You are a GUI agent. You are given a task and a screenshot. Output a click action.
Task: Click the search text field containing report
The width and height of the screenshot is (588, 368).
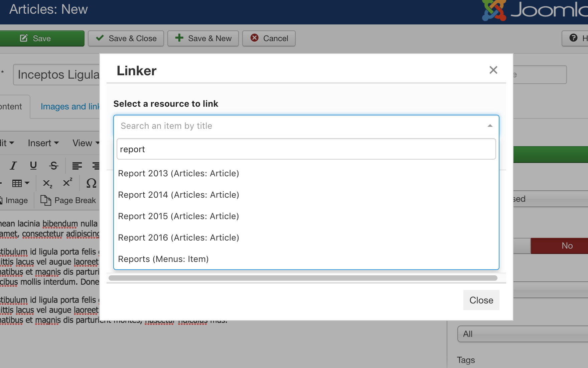pos(306,149)
